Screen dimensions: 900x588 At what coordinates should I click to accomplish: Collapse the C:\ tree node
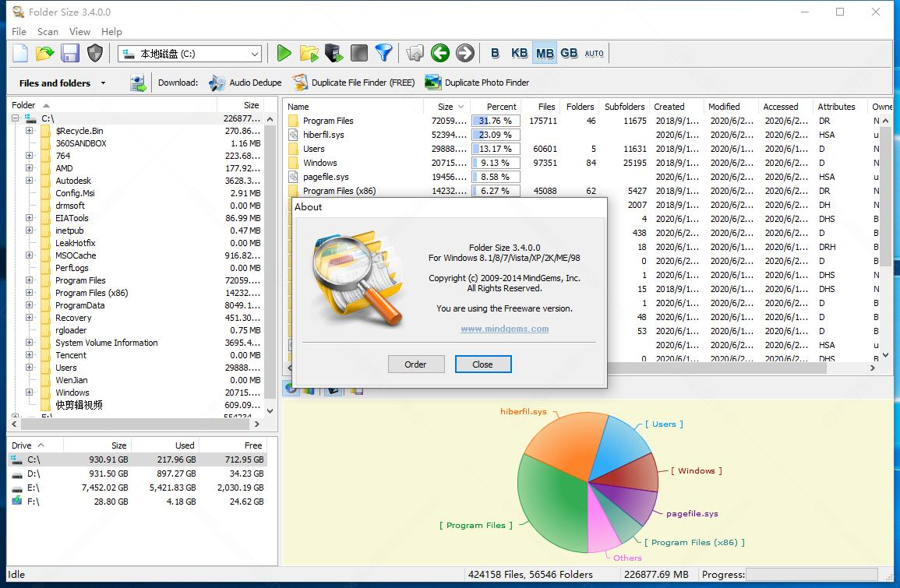coord(15,118)
